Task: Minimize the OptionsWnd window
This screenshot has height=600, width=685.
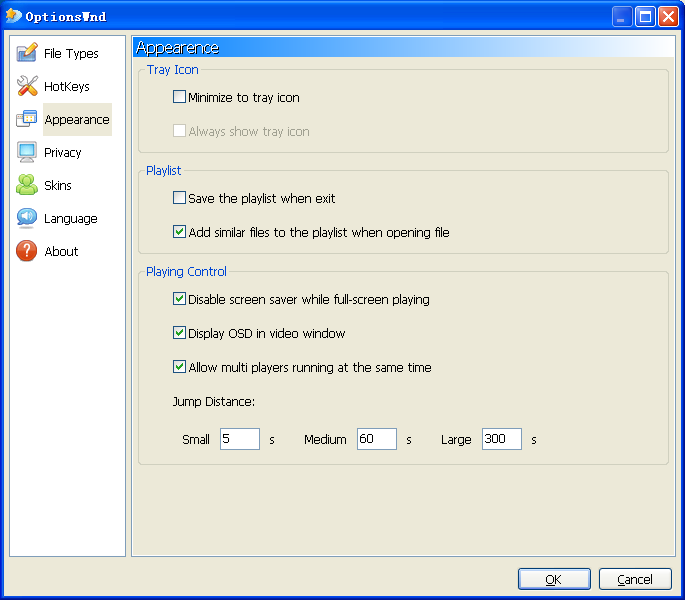Action: pos(622,17)
